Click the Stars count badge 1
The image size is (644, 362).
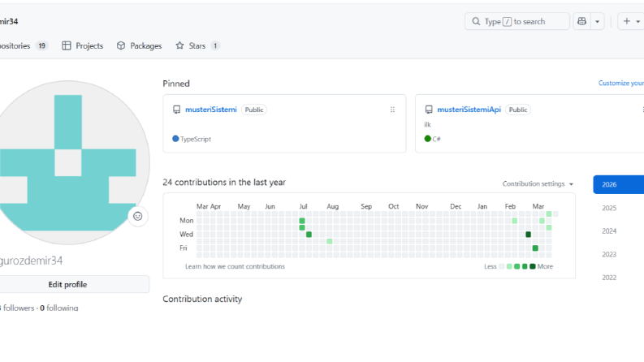(x=215, y=45)
